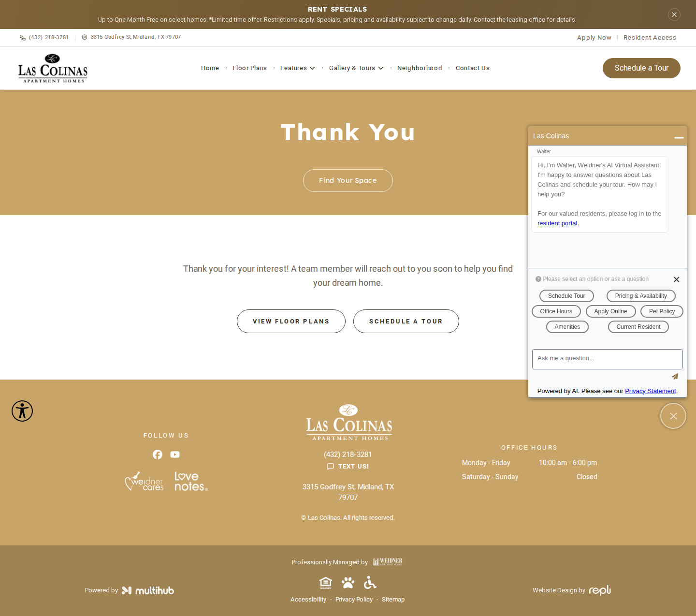Click the Weidner management logo
This screenshot has height=616, width=696.
[x=388, y=562]
